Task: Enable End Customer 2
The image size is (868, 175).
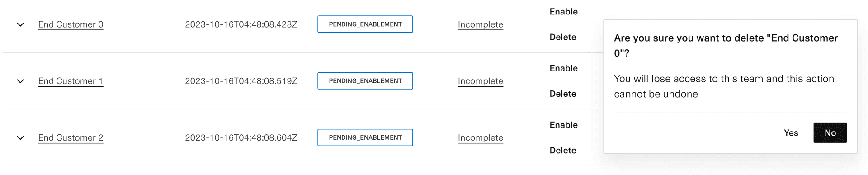Action: [x=563, y=125]
